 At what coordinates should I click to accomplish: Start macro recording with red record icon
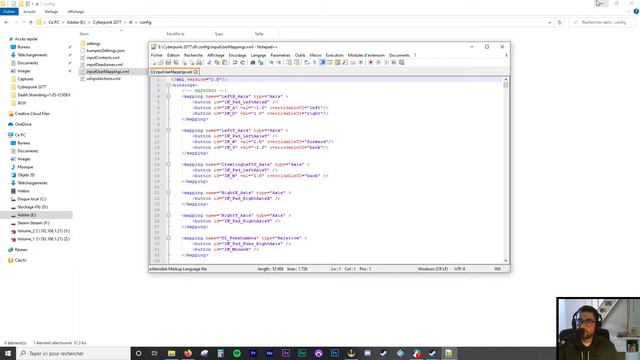tap(371, 62)
